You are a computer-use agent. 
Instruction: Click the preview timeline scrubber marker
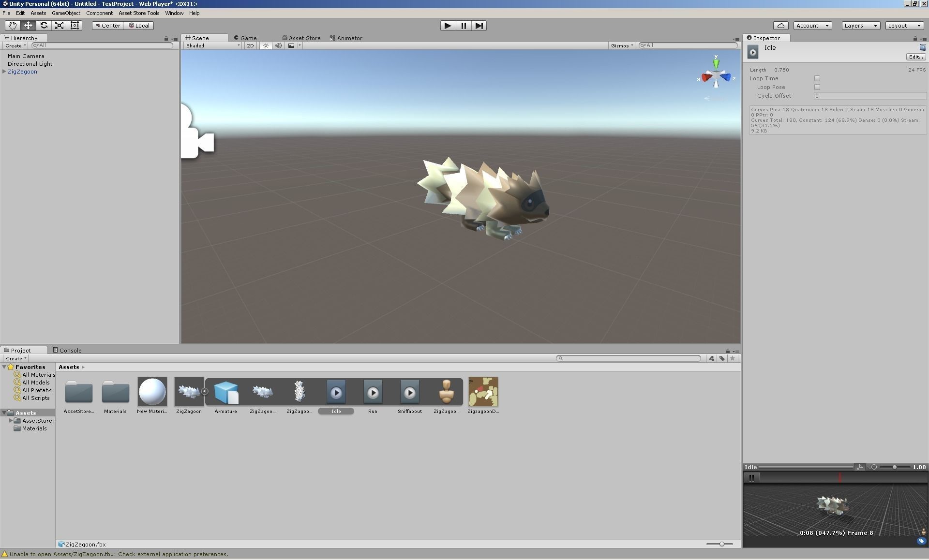coord(840,478)
